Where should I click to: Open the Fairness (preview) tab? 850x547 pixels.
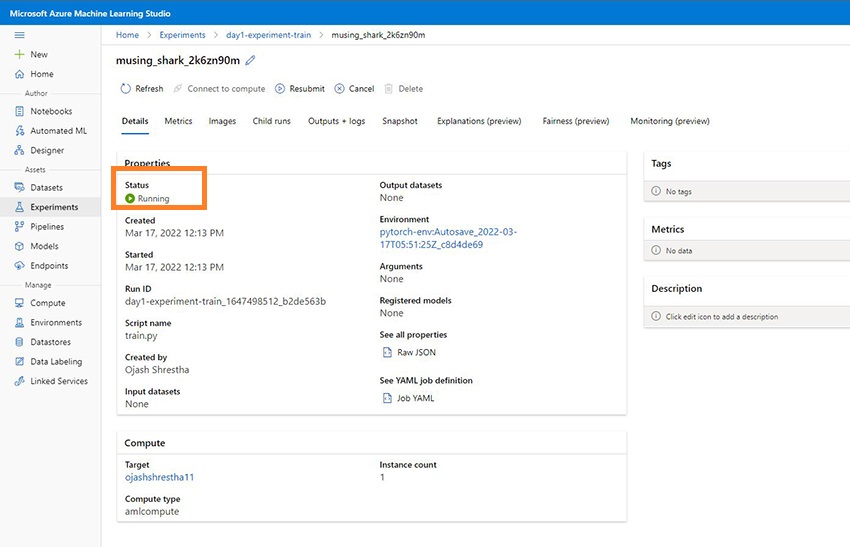click(576, 121)
